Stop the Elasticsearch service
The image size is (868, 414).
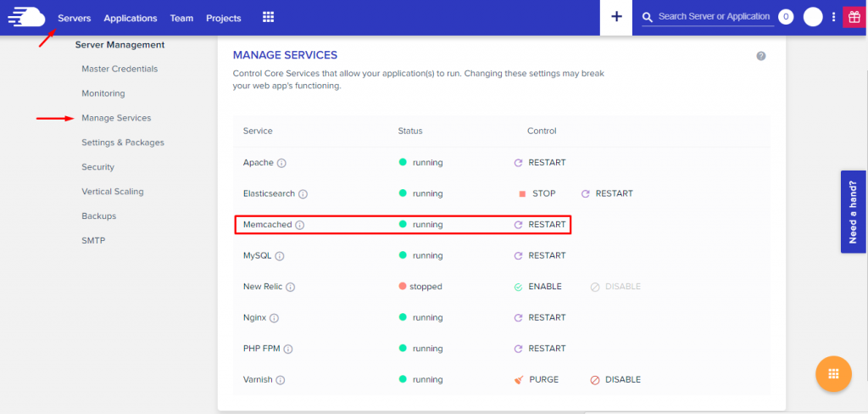click(537, 193)
